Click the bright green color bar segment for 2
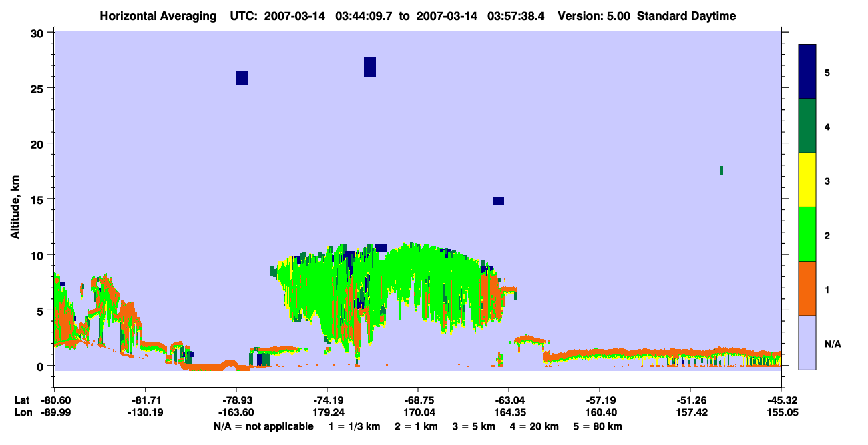The width and height of the screenshot is (868, 445). (807, 234)
